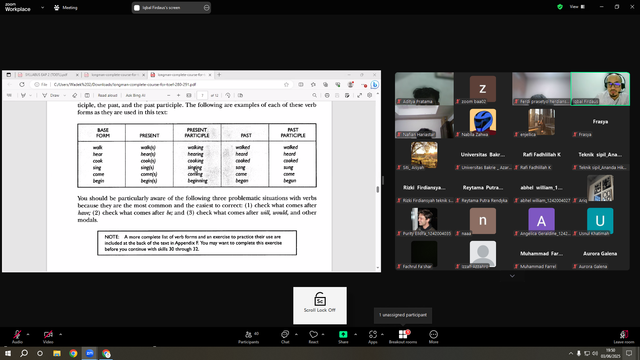Select Aditya Pratama video tile
Screen dimensions: 640x360
point(424,89)
